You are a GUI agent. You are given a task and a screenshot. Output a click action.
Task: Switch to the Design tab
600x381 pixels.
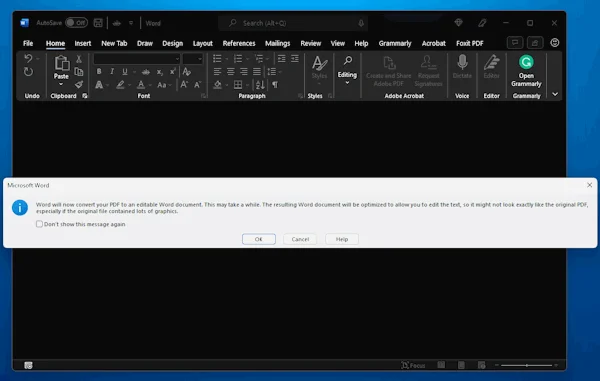tap(173, 43)
